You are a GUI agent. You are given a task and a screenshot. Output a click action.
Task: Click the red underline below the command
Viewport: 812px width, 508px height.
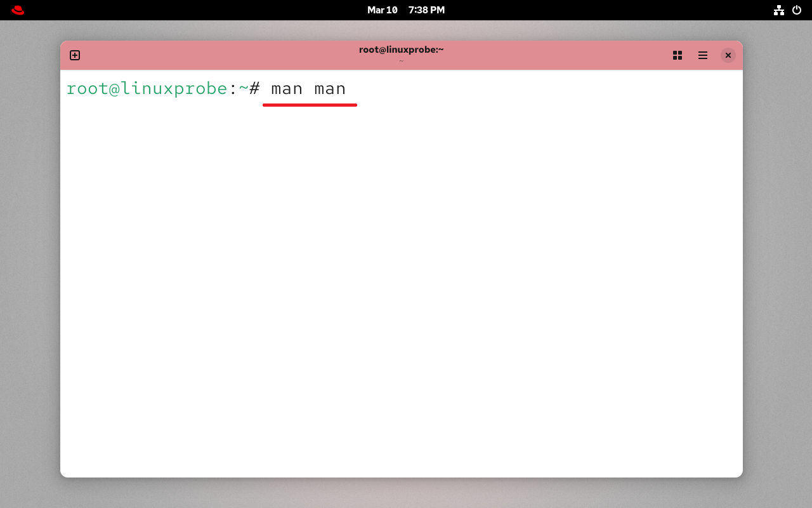click(x=310, y=105)
